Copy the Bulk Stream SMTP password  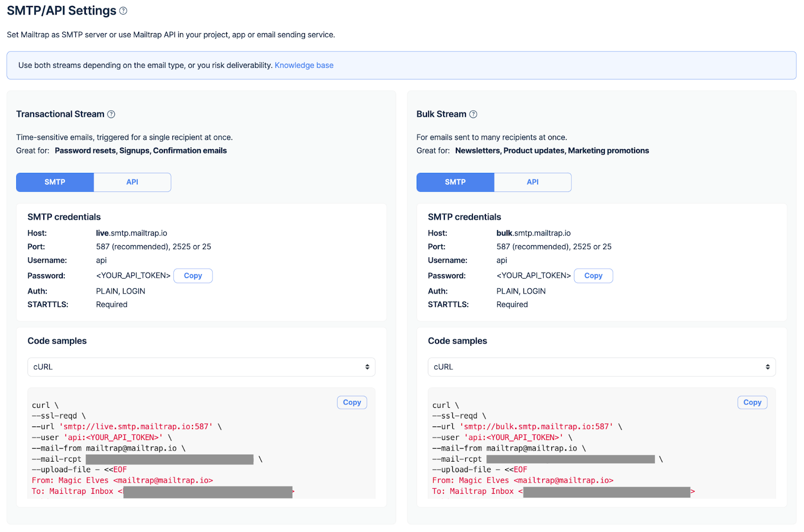(x=593, y=276)
